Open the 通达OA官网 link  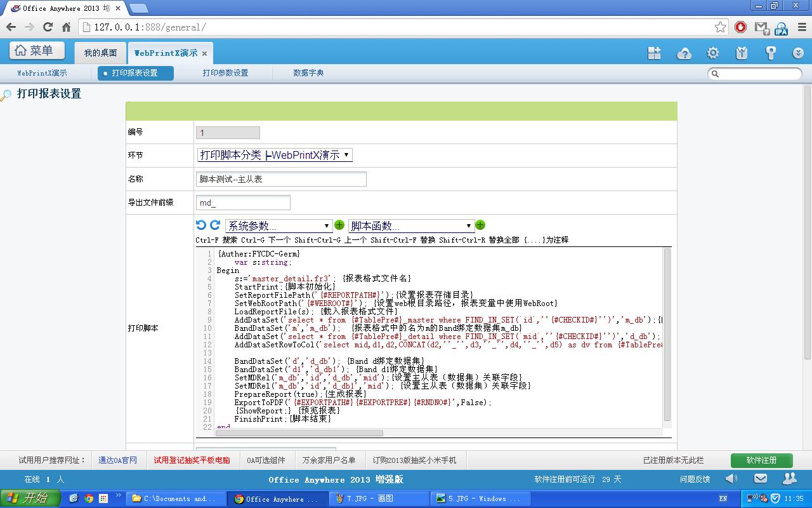pos(117,460)
